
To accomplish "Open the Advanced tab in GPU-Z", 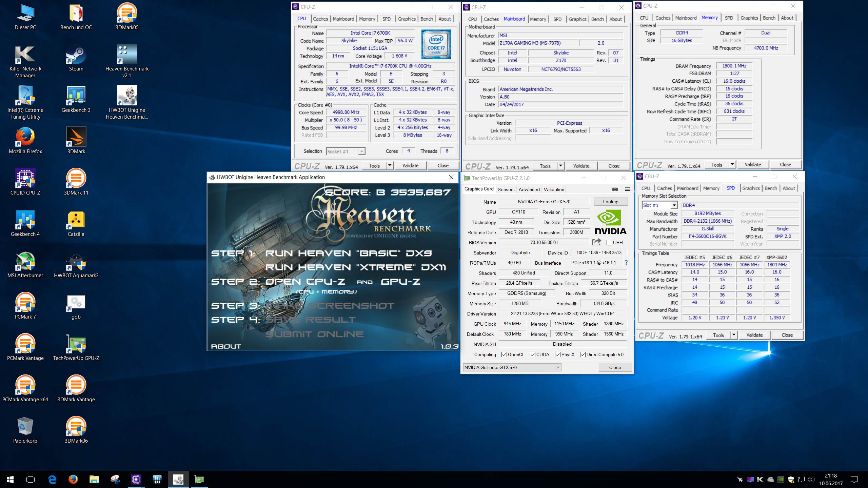I will (x=529, y=189).
